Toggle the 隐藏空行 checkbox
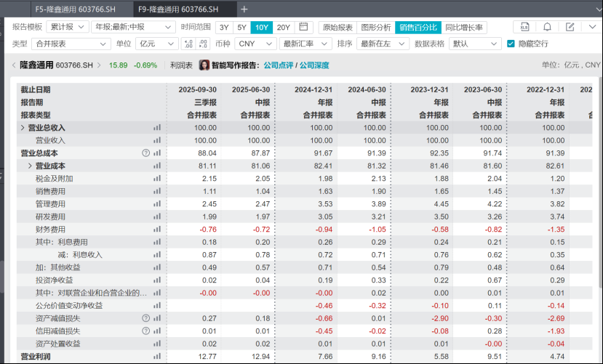This screenshot has height=364, width=603. [511, 44]
